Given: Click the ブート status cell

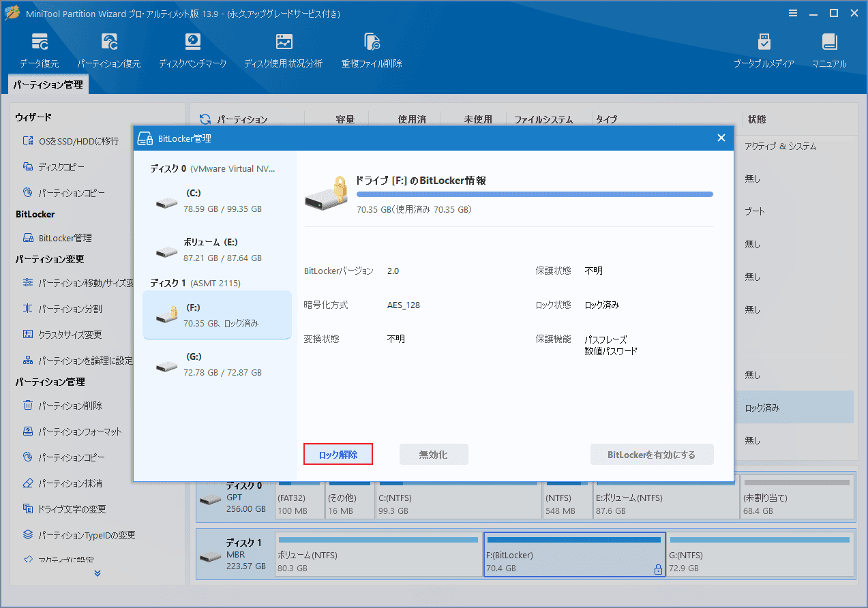Looking at the screenshot, I should (x=755, y=211).
